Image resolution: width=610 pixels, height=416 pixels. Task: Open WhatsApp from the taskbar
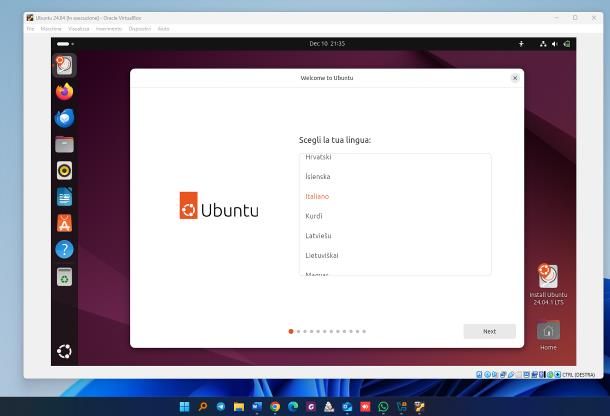point(383,407)
